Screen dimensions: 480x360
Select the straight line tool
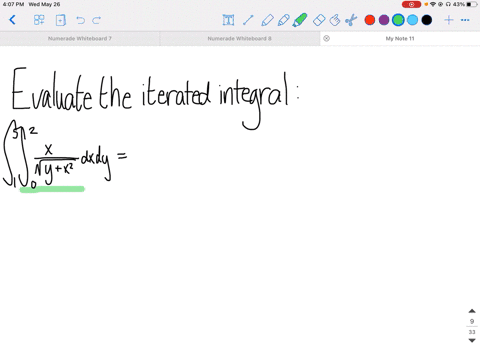[248, 20]
